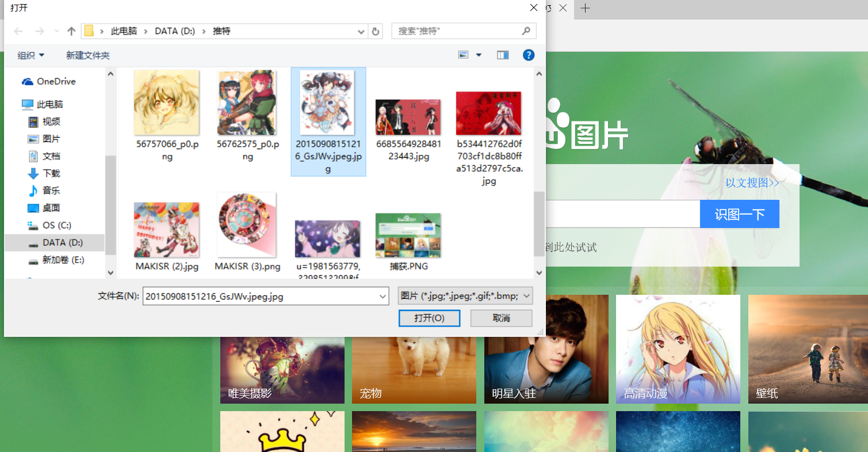Go back in the file dialog
This screenshot has height=452, width=868.
pyautogui.click(x=18, y=31)
